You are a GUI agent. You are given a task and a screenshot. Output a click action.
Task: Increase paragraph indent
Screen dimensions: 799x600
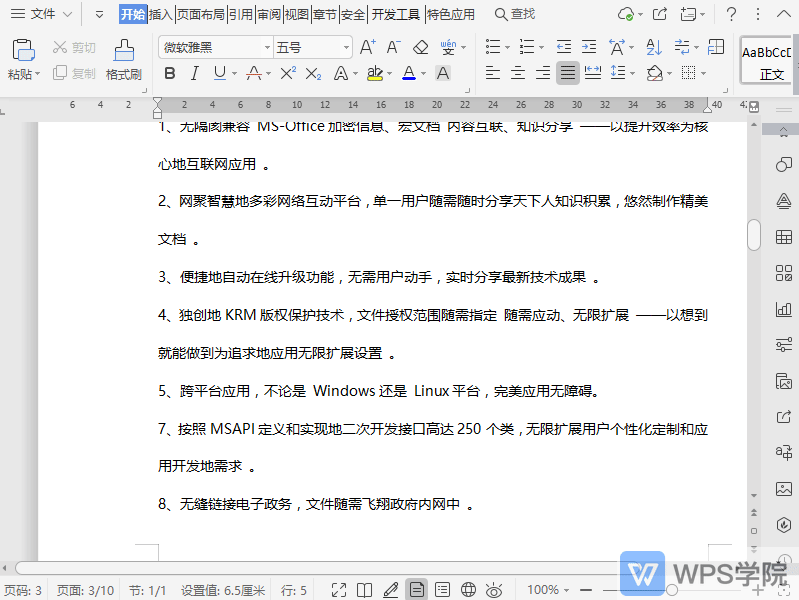click(x=589, y=47)
